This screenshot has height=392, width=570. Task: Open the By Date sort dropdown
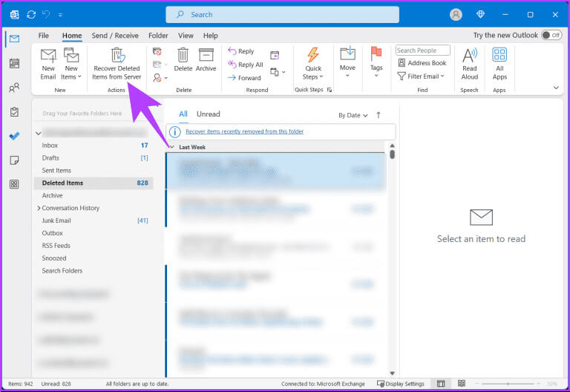353,115
